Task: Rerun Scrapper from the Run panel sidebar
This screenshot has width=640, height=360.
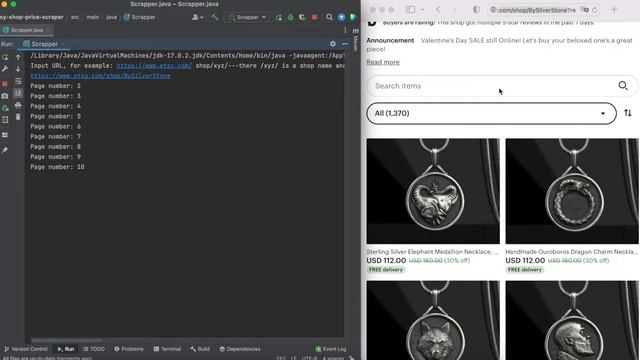Action: coord(5,57)
